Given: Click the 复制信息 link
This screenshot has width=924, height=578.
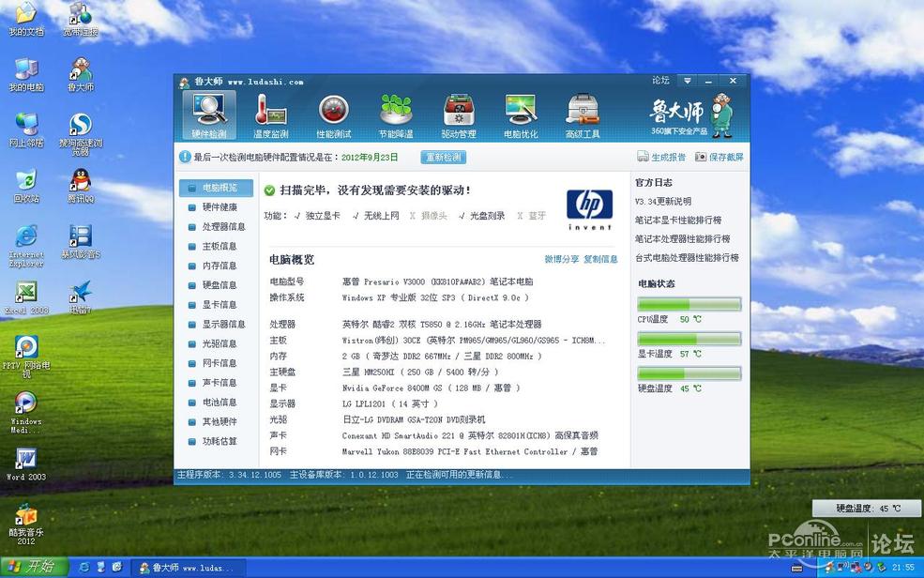Looking at the screenshot, I should coord(600,259).
